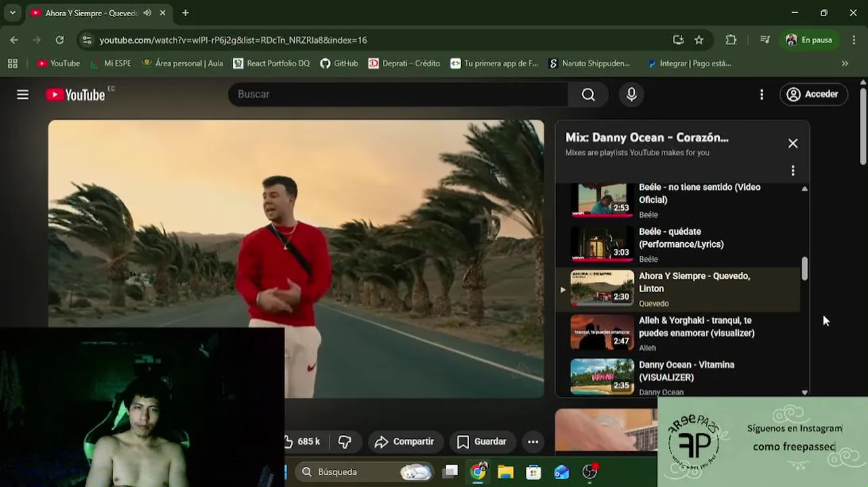The height and width of the screenshot is (487, 868).
Task: Start voice search with the microphone icon
Action: point(631,95)
